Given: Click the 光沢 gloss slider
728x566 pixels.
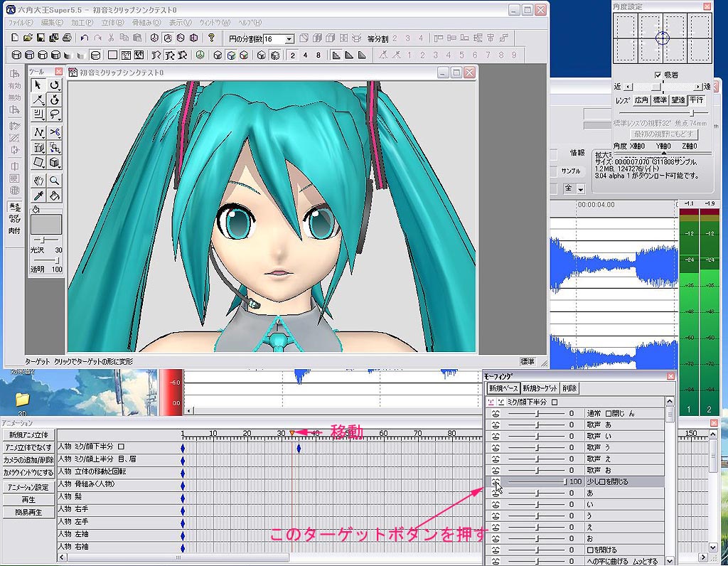Looking at the screenshot, I should [45, 240].
